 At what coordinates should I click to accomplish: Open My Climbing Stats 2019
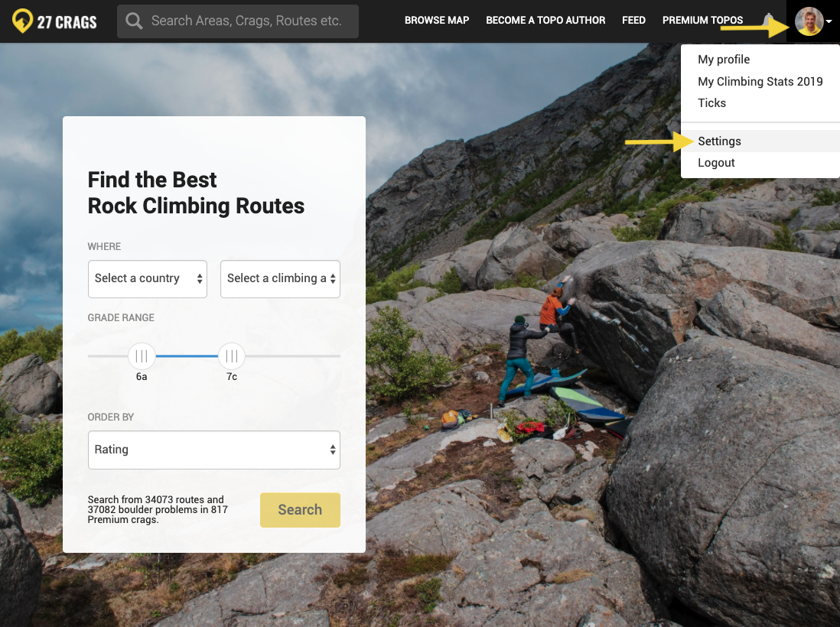pyautogui.click(x=760, y=81)
